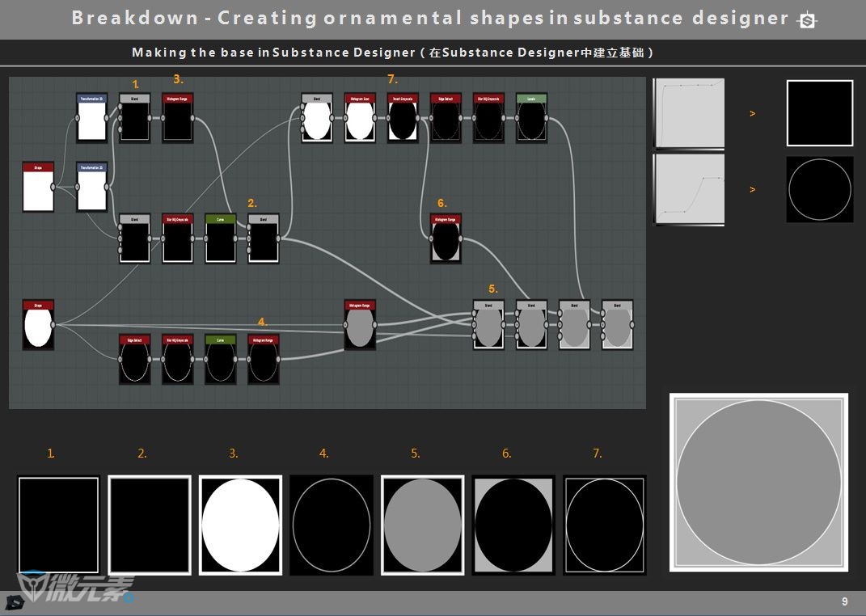Screen dimensions: 866x616
Task: Select the lower Transformation 2D node
Action: tap(91, 187)
